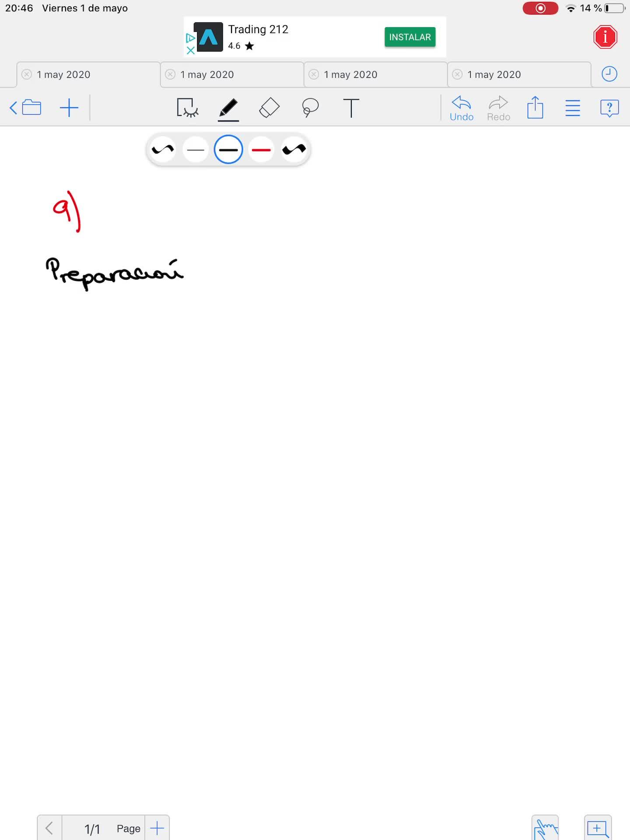Close the fourth 1 may 2020 tab
Image resolution: width=630 pixels, height=840 pixels.
[457, 74]
